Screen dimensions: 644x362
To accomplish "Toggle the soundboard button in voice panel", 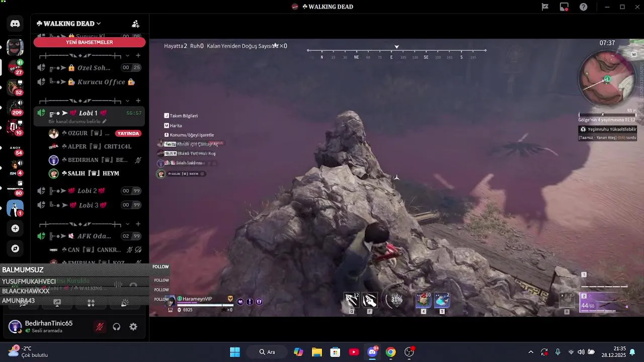I will coord(125,303).
